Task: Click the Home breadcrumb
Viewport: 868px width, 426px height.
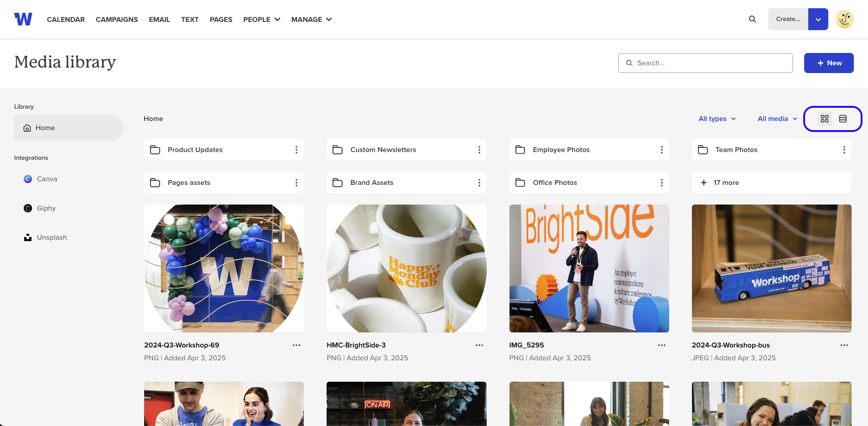Action: (153, 119)
